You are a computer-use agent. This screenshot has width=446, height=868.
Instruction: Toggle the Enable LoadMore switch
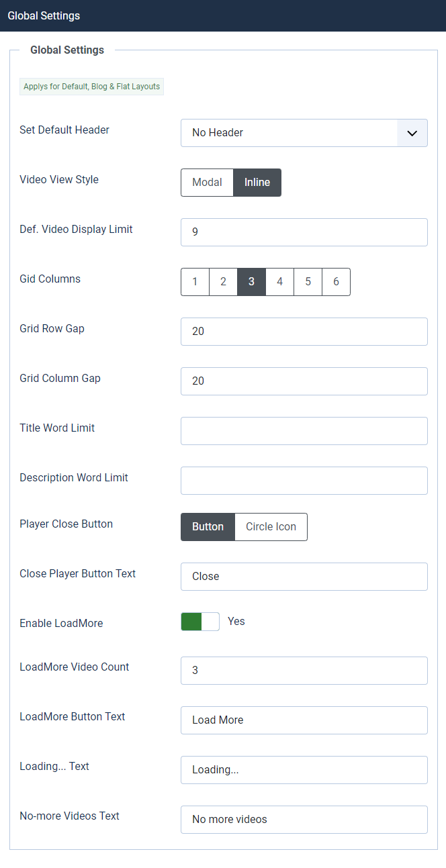[200, 622]
